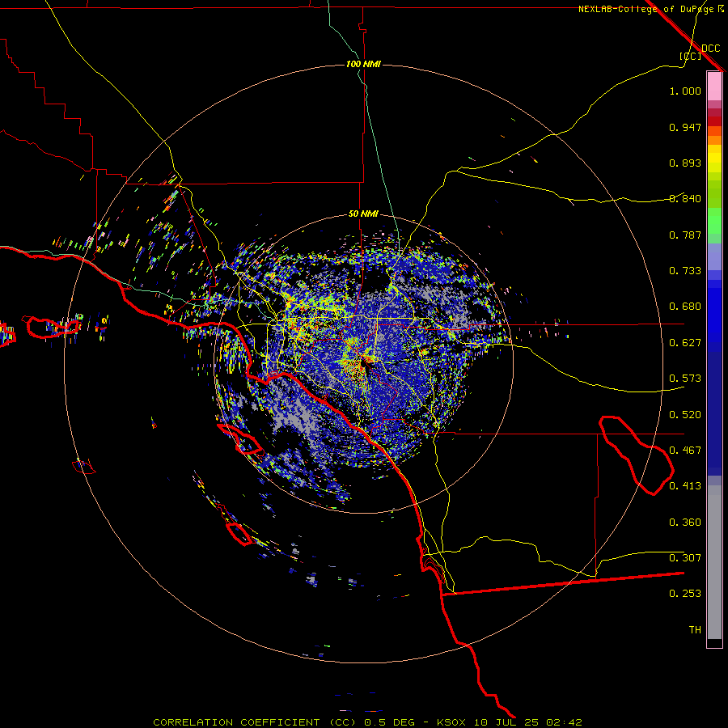The image size is (728, 728).
Task: Click the 0.467 scale value
Action: (685, 451)
